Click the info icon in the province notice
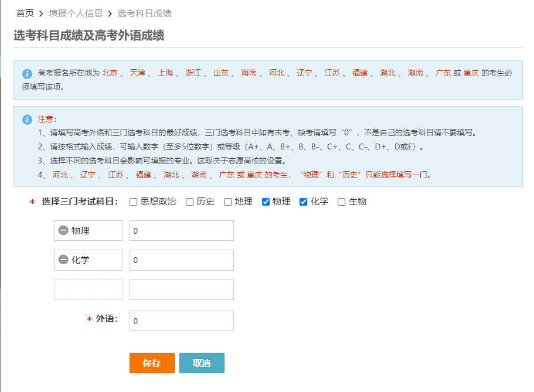The height and width of the screenshot is (392, 534). point(27,74)
